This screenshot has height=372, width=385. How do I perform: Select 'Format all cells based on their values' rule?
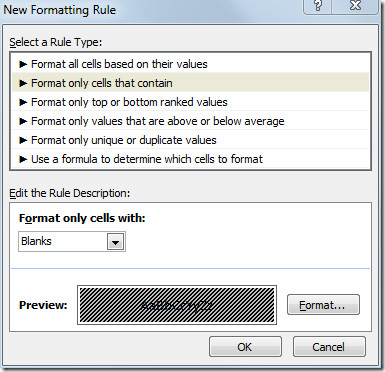click(x=191, y=64)
